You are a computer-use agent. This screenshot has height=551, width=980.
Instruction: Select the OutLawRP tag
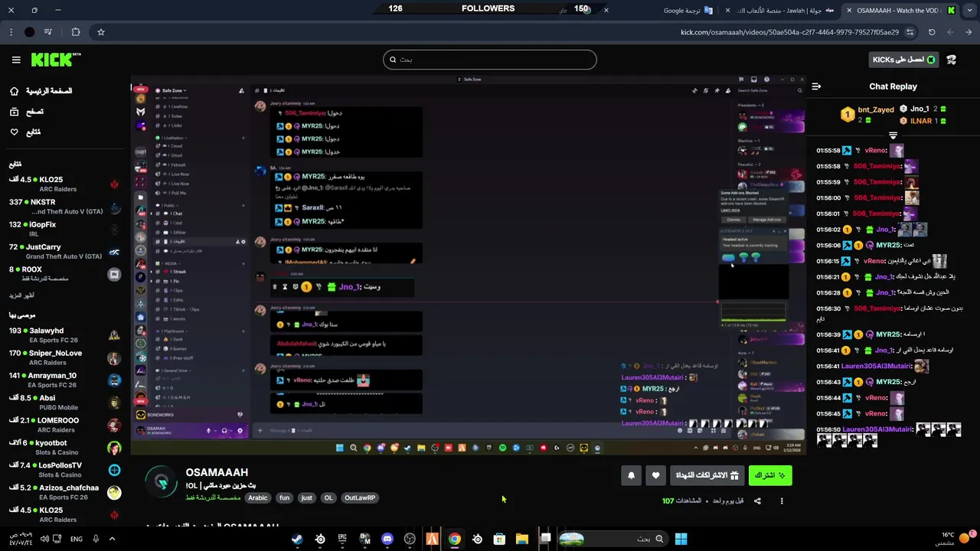click(x=360, y=498)
